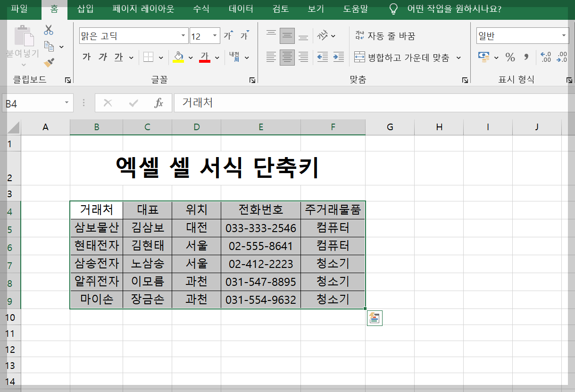Open the 일반 number format dropdown
The width and height of the screenshot is (575, 392).
564,35
